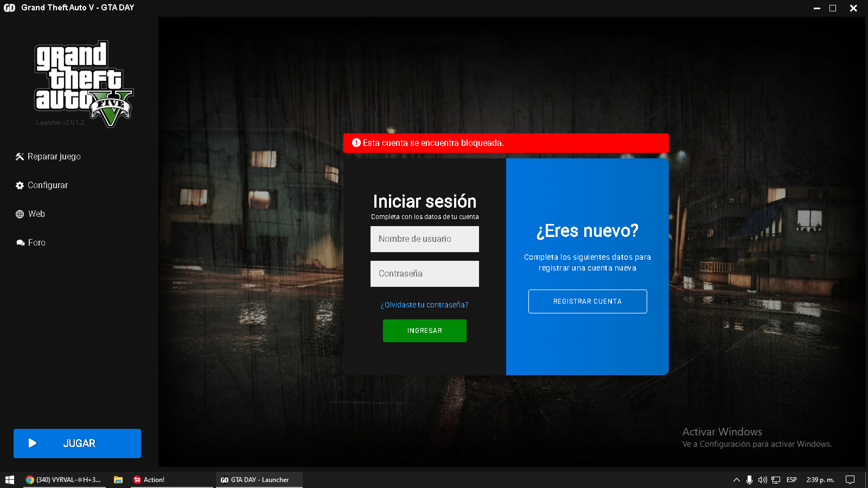This screenshot has height=488, width=868.
Task: Expand the system tray hidden icons chevron
Action: pyautogui.click(x=736, y=480)
